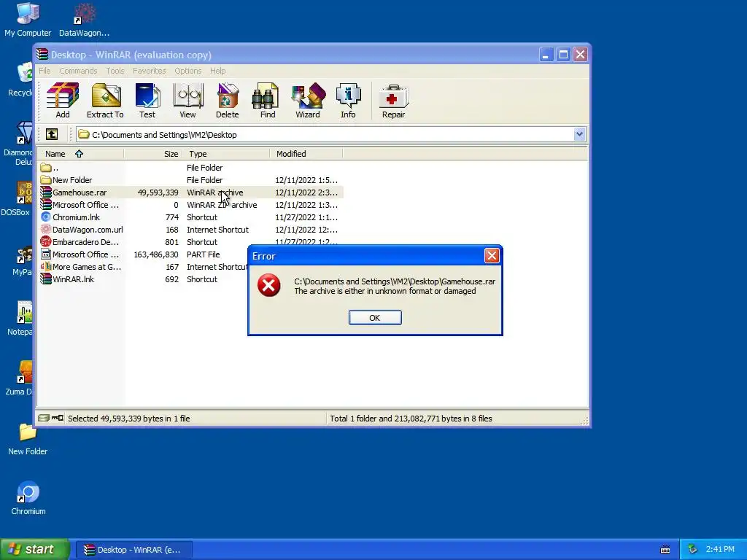
Task: Select Gamehouse.rar in file list
Action: pos(190,192)
